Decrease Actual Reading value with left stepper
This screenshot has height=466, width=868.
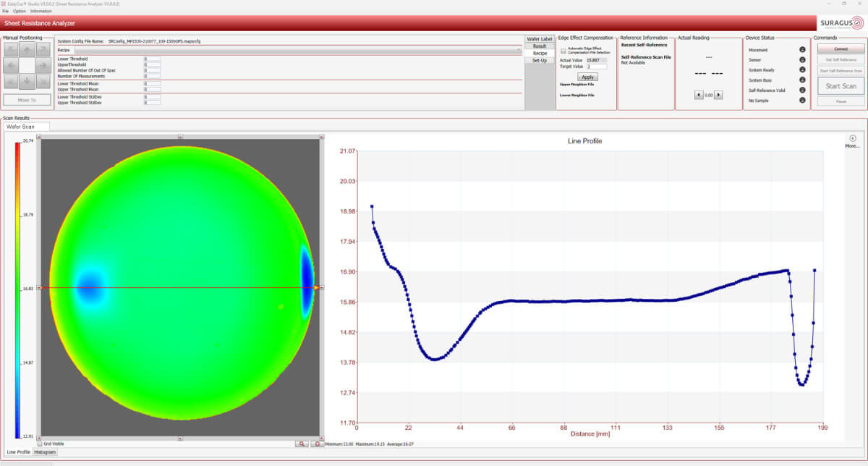tap(697, 95)
